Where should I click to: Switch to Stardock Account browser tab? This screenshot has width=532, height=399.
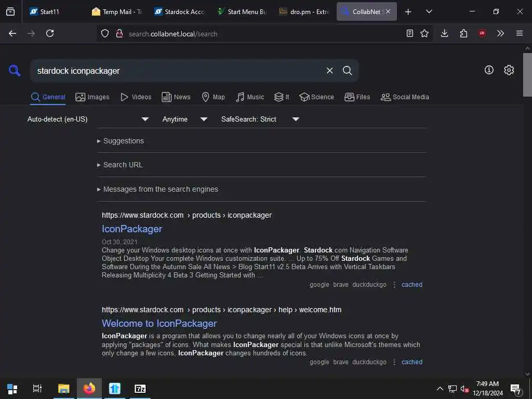click(x=179, y=11)
